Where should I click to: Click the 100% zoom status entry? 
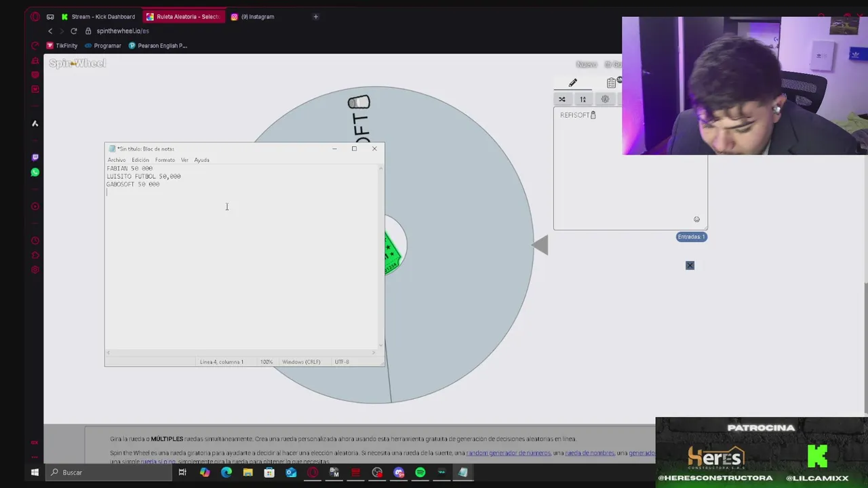[x=267, y=362]
